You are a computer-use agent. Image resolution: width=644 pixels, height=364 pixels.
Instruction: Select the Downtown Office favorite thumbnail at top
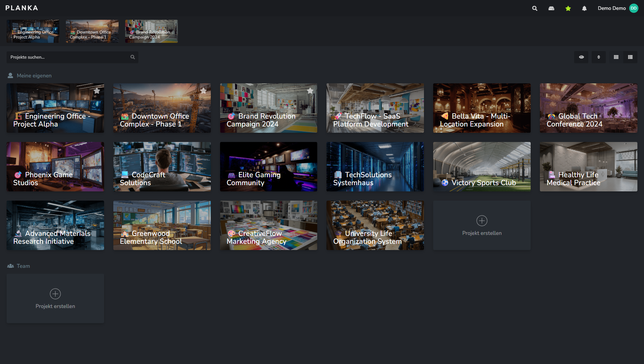click(x=92, y=31)
